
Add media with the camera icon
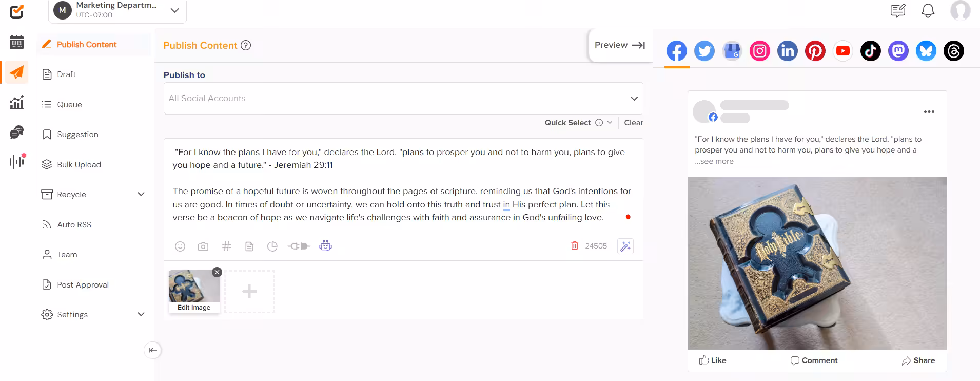coord(203,246)
